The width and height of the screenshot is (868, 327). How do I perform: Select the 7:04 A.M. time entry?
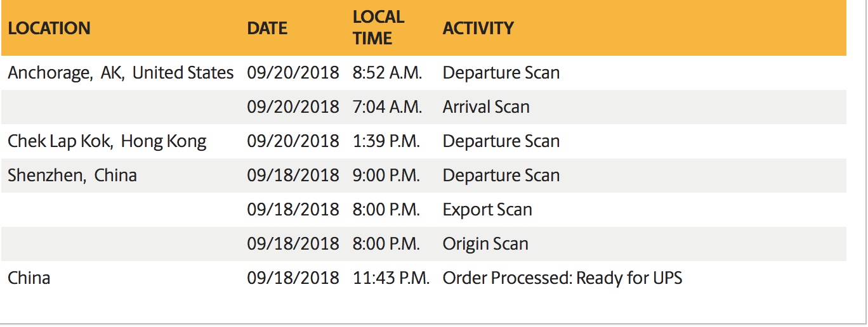387,107
